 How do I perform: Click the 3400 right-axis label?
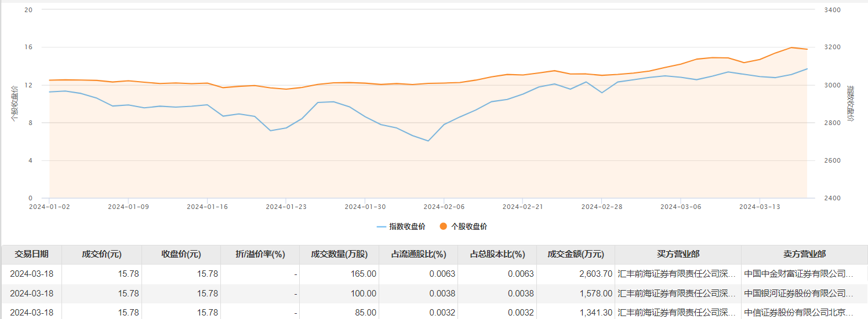tap(831, 10)
